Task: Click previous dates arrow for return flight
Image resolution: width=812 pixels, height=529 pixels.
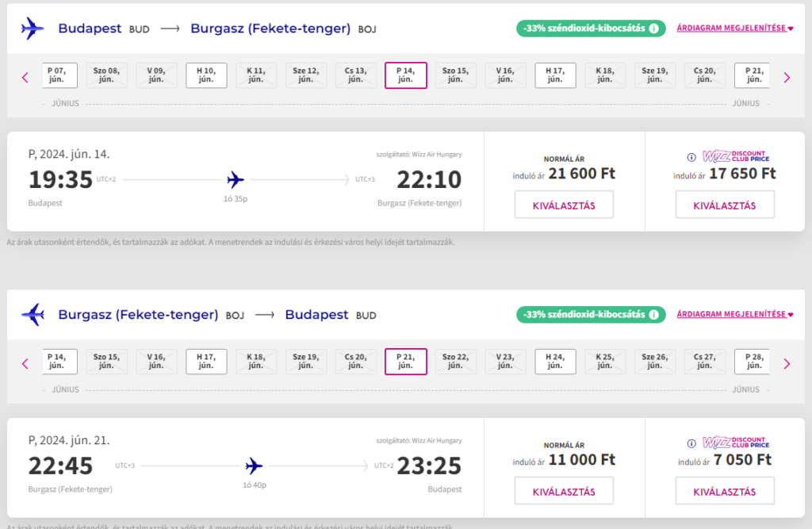Action: tap(25, 363)
